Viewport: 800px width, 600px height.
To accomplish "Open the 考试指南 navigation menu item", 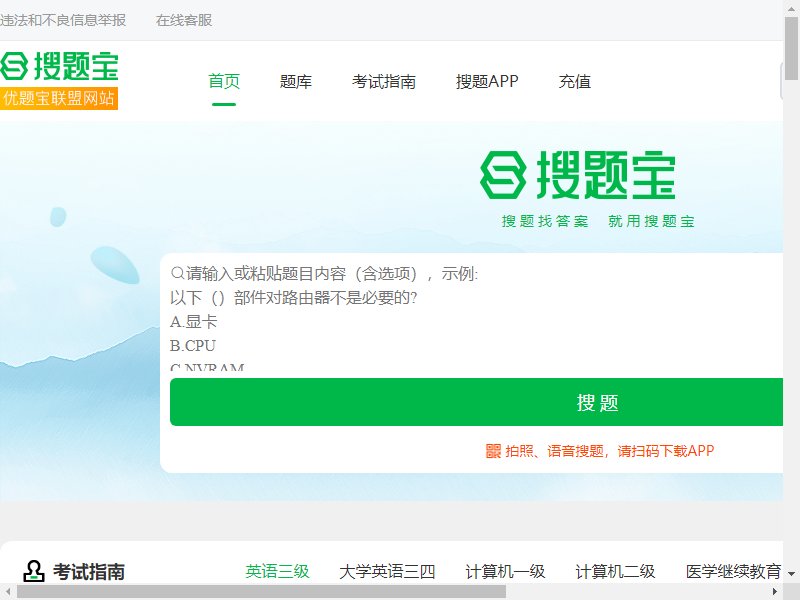I will [384, 81].
